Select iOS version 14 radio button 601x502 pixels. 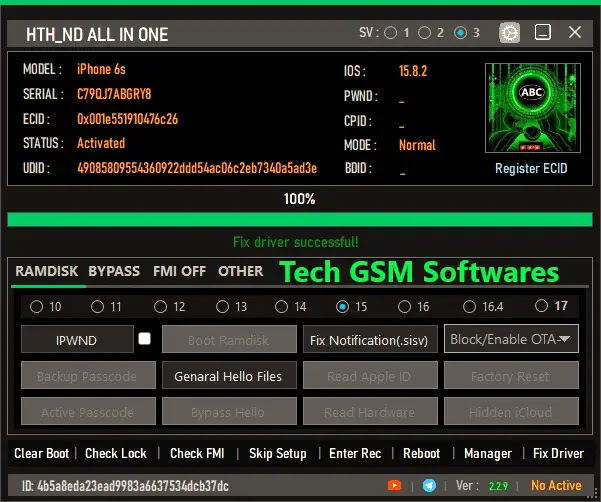click(281, 307)
